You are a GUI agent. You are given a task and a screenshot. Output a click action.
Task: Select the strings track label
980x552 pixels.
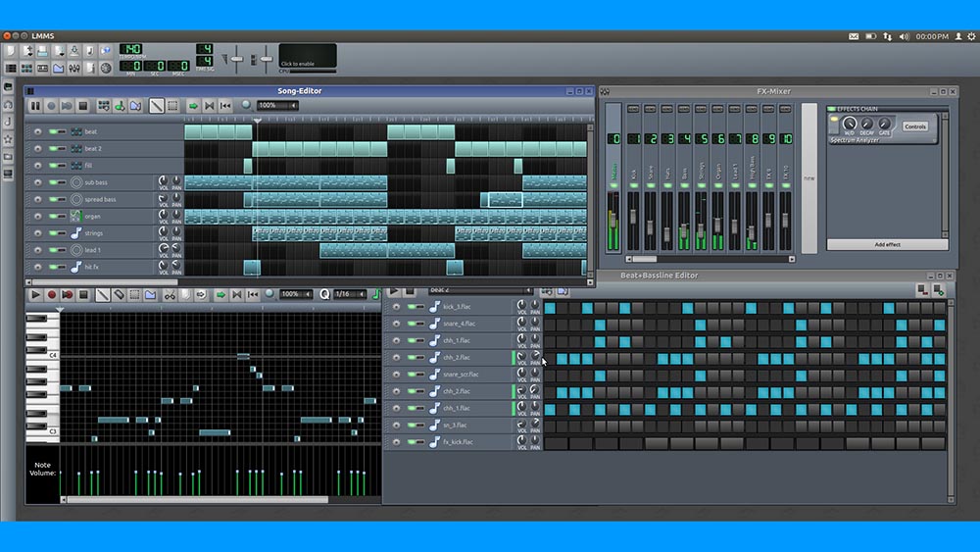tap(94, 233)
